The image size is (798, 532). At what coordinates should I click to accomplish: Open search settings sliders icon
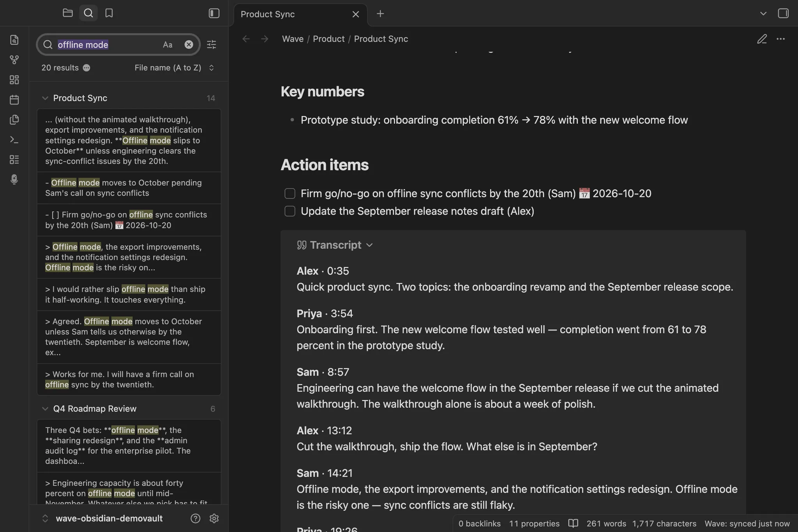click(212, 44)
